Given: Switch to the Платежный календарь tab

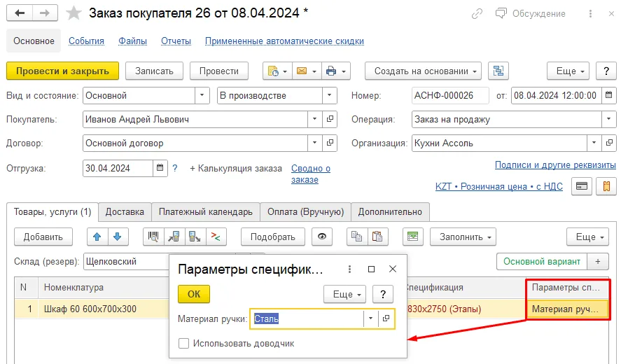Looking at the screenshot, I should click(x=206, y=212).
